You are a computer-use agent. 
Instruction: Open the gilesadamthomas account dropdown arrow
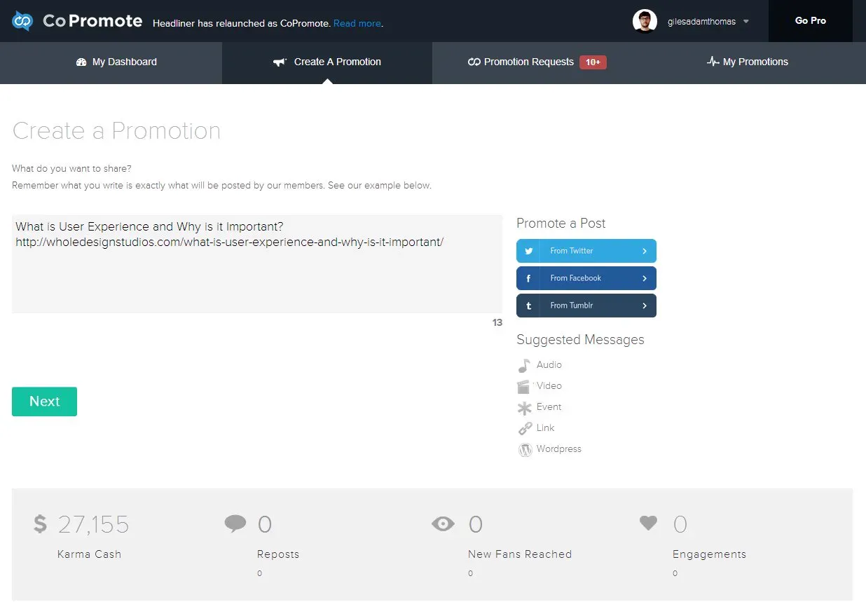(746, 22)
